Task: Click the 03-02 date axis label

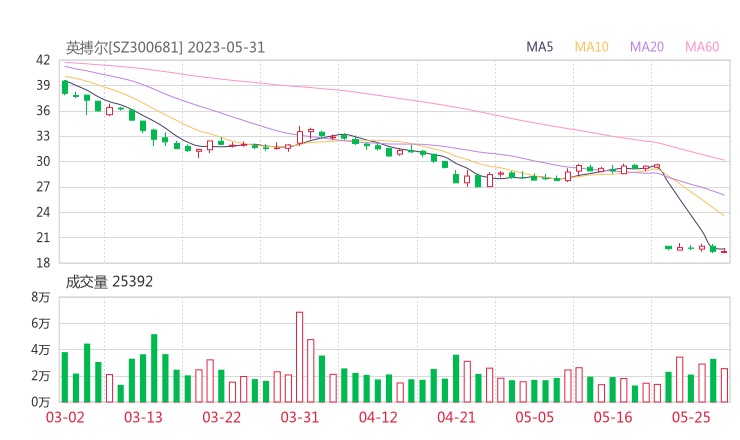Action: [x=65, y=417]
